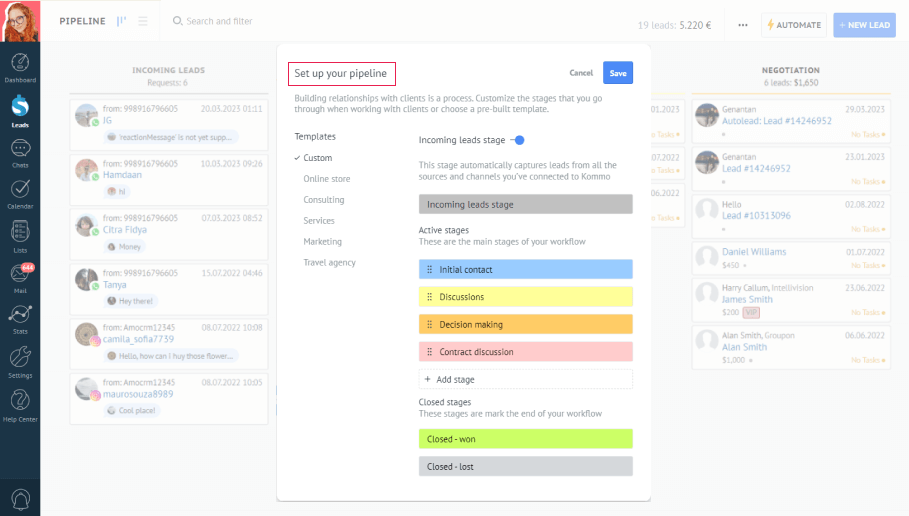This screenshot has width=909, height=516.
Task: Open Stats from the sidebar
Action: click(20, 319)
